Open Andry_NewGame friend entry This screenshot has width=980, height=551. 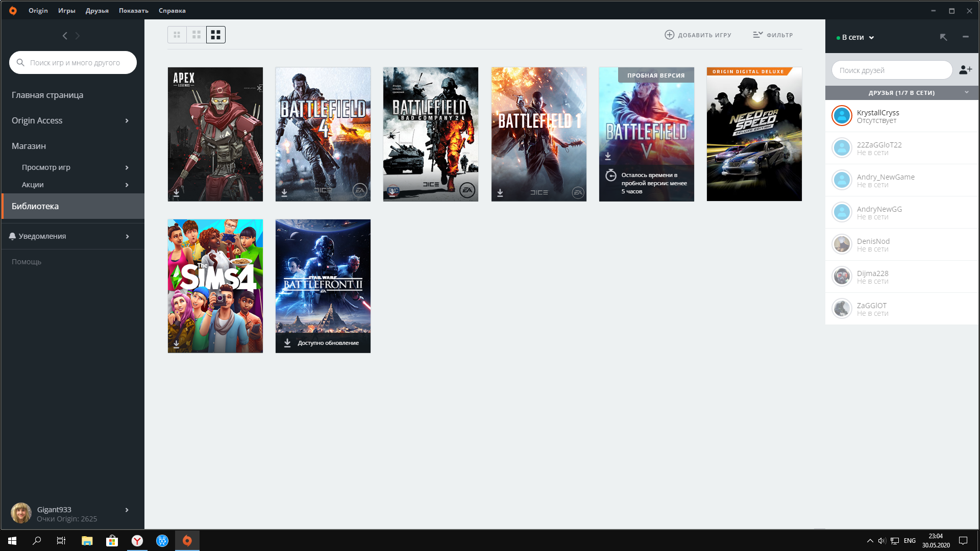coord(902,180)
